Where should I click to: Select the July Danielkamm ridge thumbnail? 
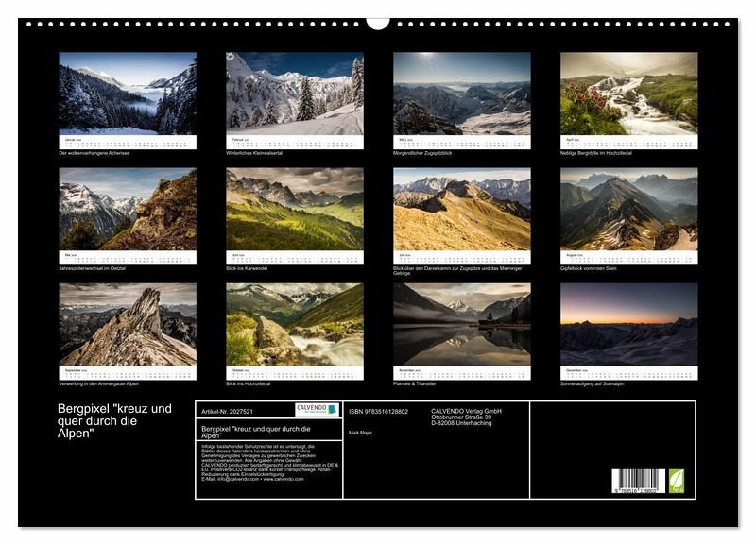click(x=462, y=209)
